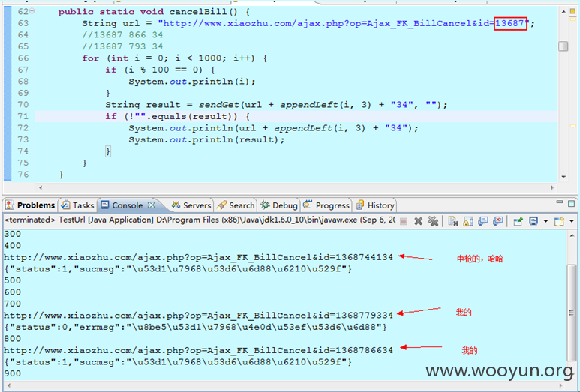
Task: Switch to the Progress tab
Action: coord(326,205)
